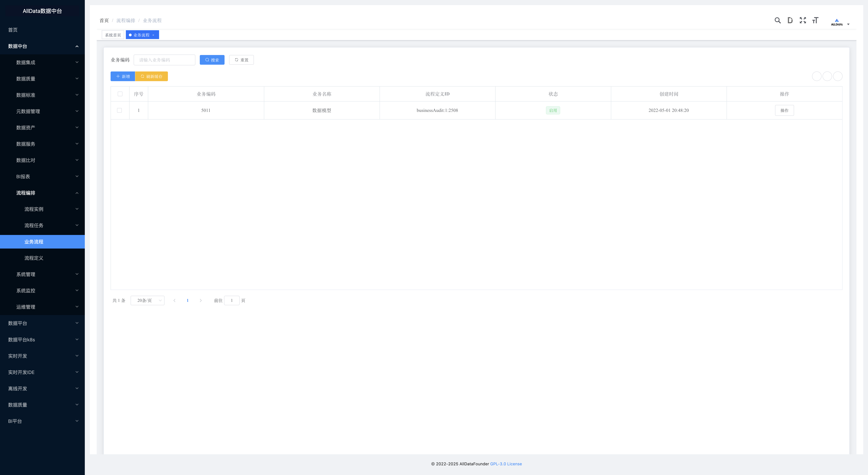Click the AllData avatar logo
The width and height of the screenshot is (868, 475).
pyautogui.click(x=836, y=22)
